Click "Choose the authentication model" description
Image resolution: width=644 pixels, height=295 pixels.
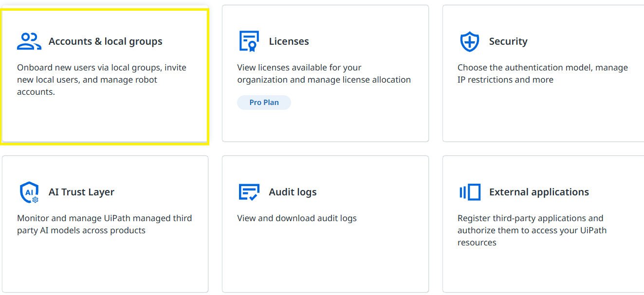543,73
